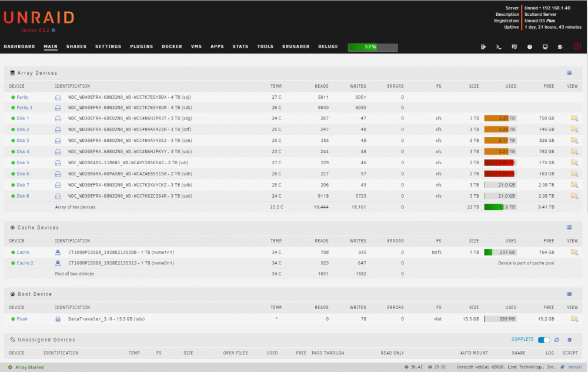Screen dimensions: 588x372
Task: Click the Disk 8 reads value 6118
Action: (323, 196)
